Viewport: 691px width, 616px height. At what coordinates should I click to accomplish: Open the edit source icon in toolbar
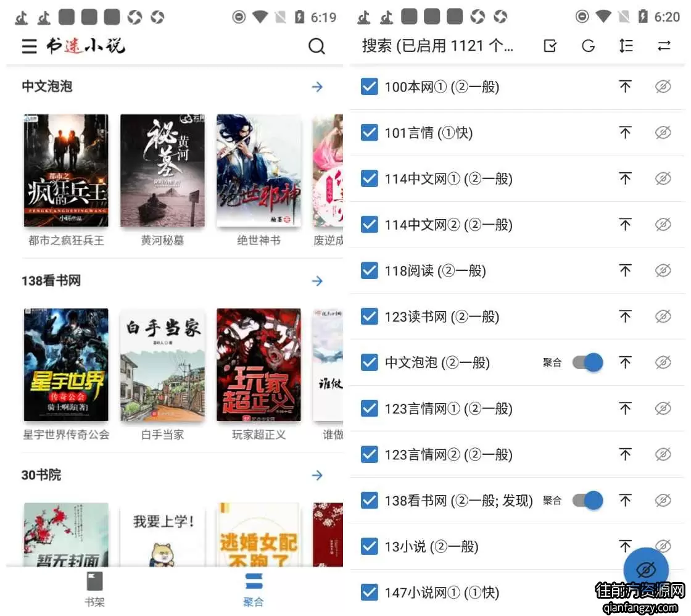tap(550, 46)
